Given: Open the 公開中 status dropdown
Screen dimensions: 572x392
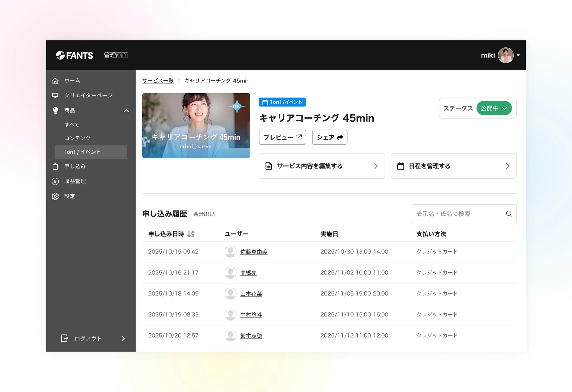Looking at the screenshot, I should (x=495, y=108).
